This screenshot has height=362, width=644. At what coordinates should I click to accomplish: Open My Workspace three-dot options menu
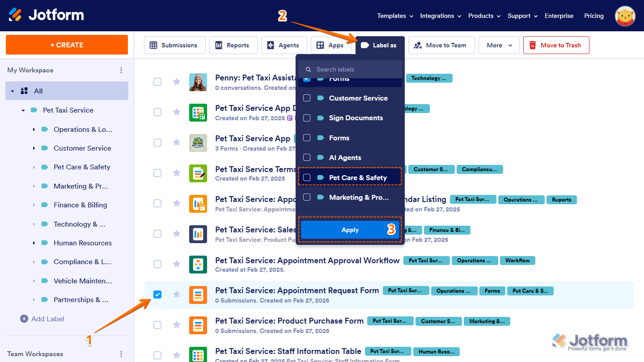point(121,70)
